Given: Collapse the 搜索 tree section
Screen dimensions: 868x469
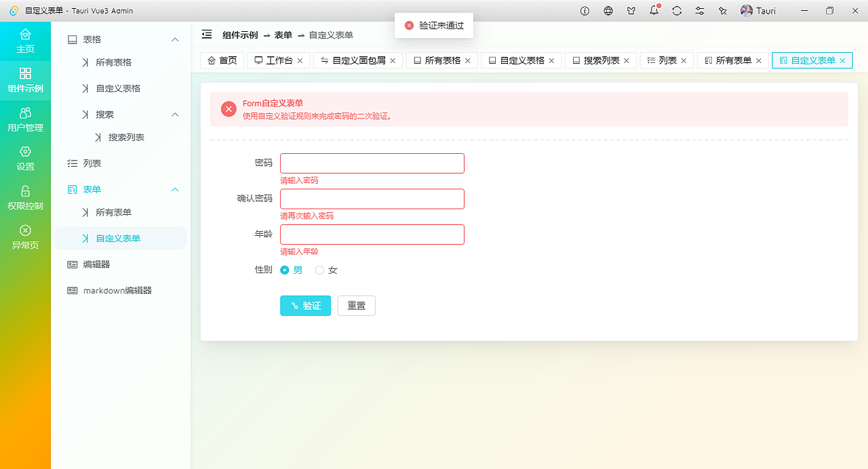Looking at the screenshot, I should [x=175, y=115].
